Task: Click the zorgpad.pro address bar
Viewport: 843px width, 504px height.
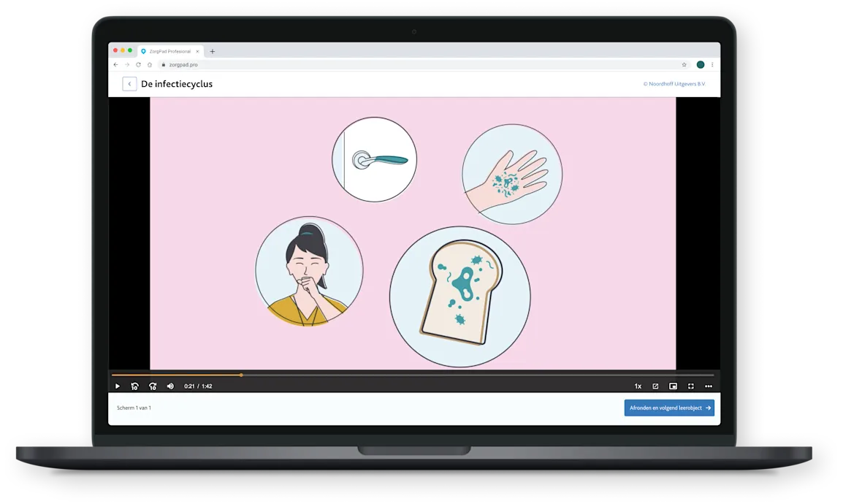Action: [424, 64]
